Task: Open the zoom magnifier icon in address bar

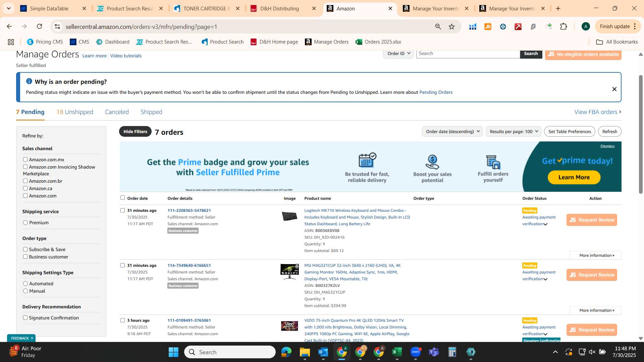Action: [438, 26]
